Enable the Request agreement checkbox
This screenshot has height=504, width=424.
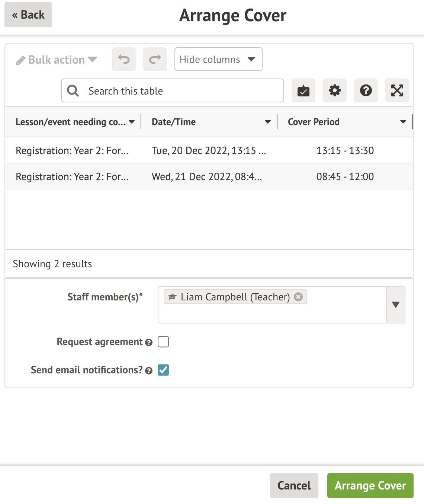coord(163,342)
